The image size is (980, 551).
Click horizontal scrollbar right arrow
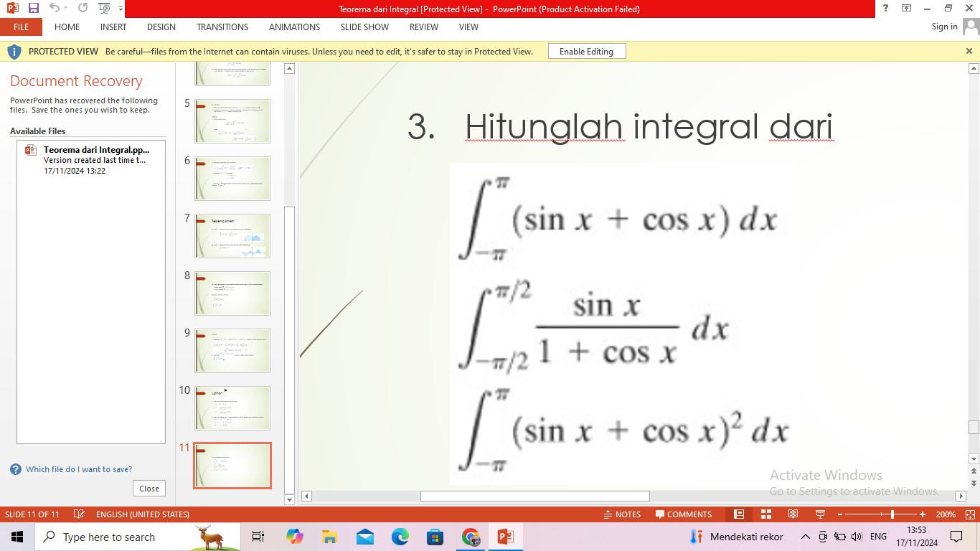click(x=961, y=496)
